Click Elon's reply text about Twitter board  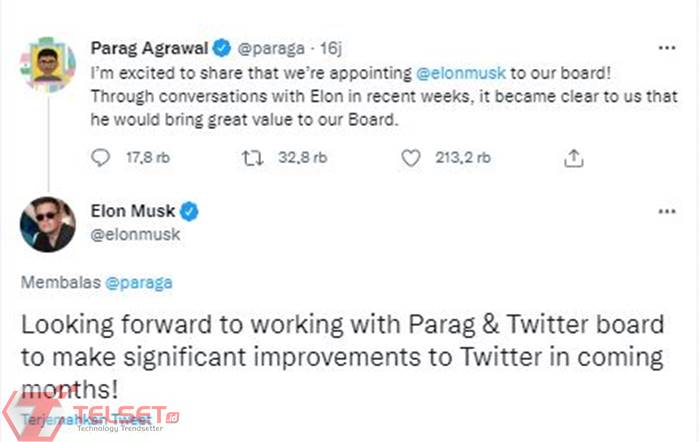point(340,356)
